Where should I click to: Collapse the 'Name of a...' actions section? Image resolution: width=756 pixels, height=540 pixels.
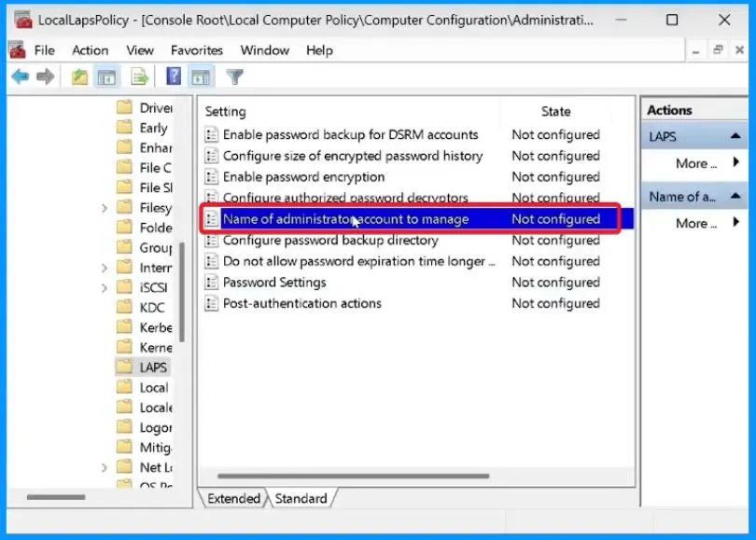tap(735, 196)
